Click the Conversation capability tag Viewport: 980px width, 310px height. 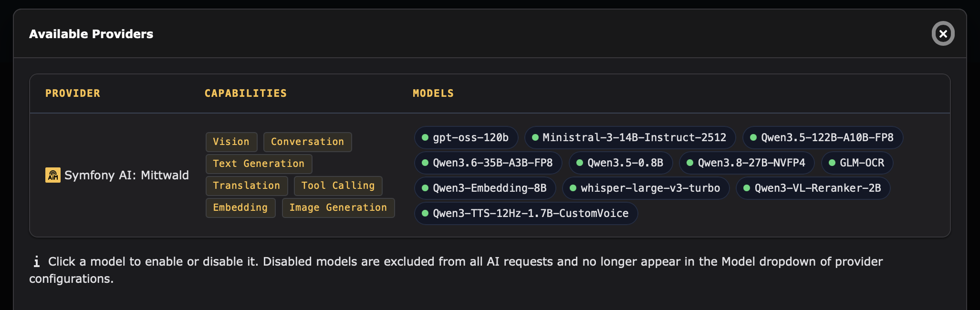point(308,142)
